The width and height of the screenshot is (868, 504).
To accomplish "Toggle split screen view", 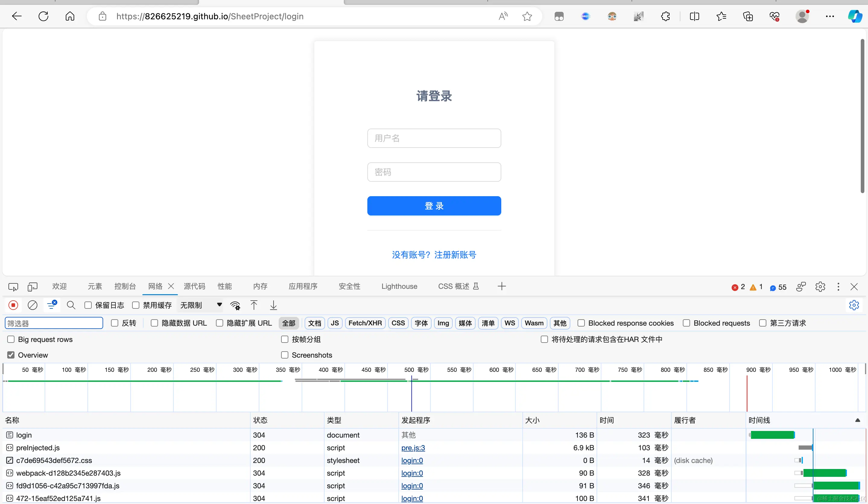I will coord(694,16).
